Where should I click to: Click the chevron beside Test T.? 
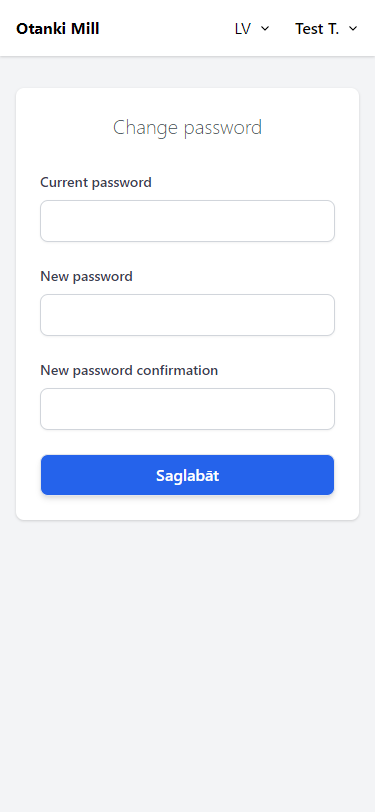pos(353,29)
